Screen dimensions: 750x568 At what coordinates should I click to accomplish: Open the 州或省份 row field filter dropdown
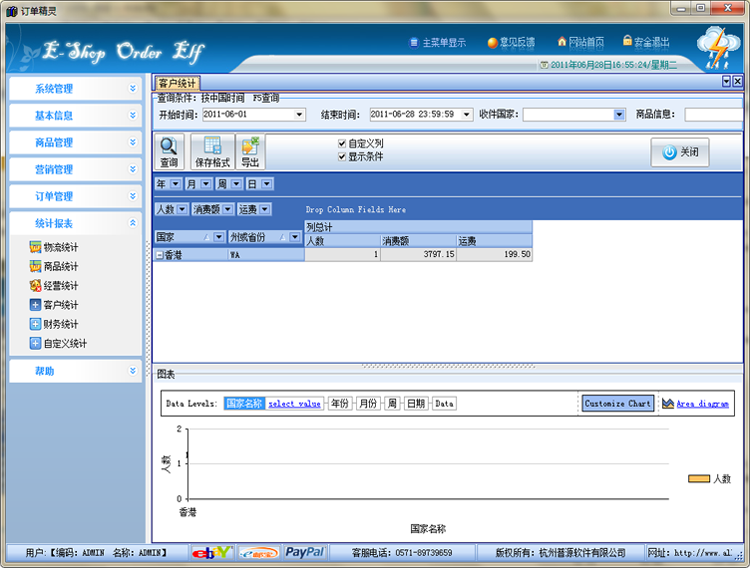coord(295,237)
